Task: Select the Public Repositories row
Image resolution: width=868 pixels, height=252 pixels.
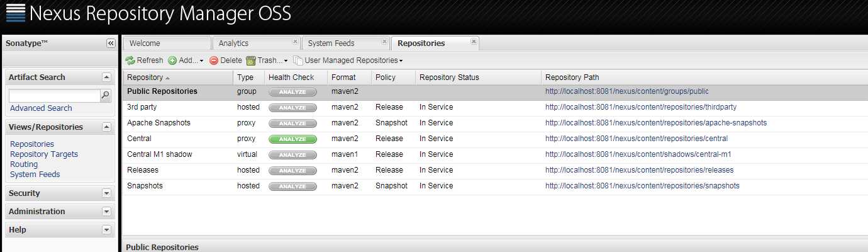Action: point(495,92)
